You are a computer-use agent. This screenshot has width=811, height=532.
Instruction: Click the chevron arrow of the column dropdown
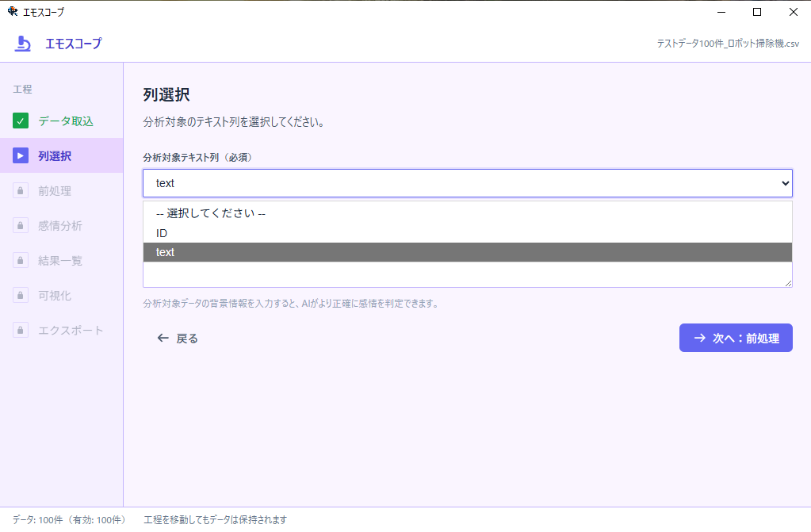coord(785,183)
